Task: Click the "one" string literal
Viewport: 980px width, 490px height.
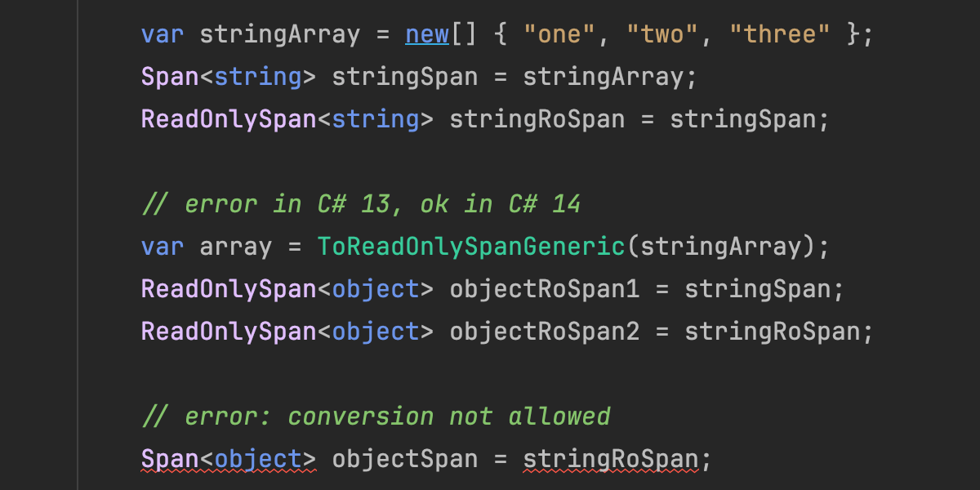Action: click(559, 35)
